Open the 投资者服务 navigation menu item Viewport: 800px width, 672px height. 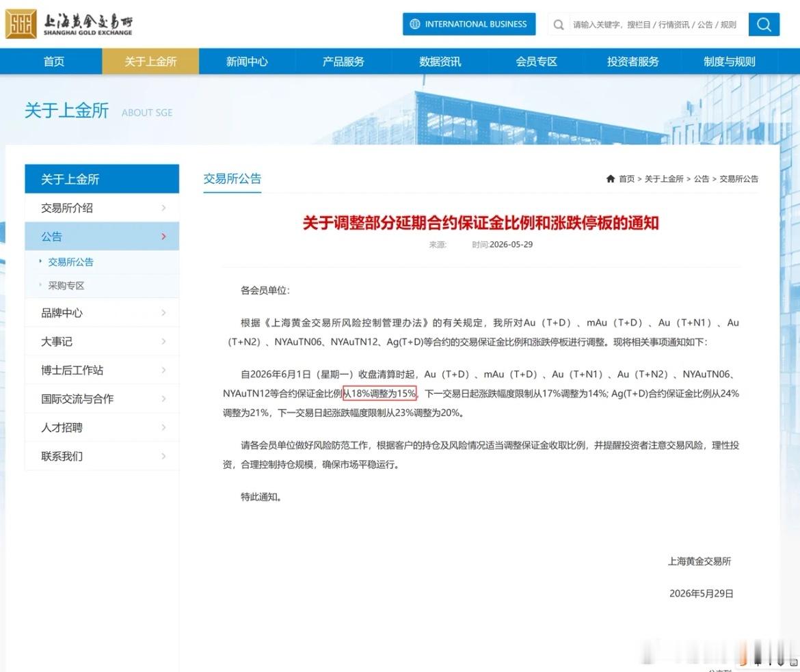pyautogui.click(x=632, y=62)
